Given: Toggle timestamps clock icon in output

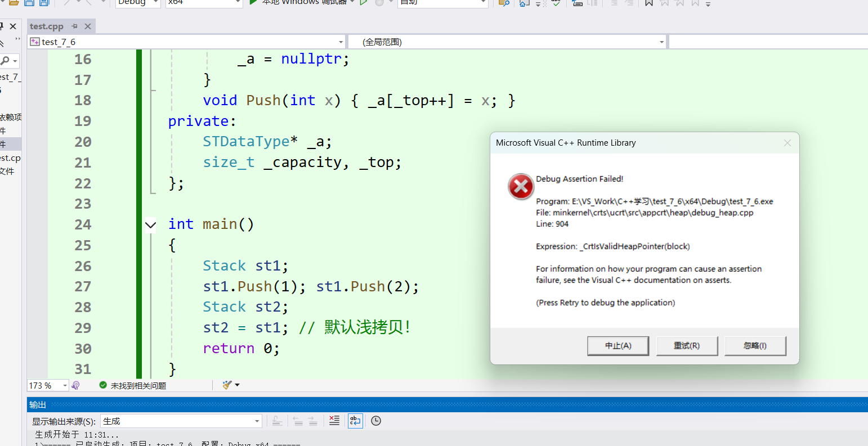Looking at the screenshot, I should click(376, 421).
